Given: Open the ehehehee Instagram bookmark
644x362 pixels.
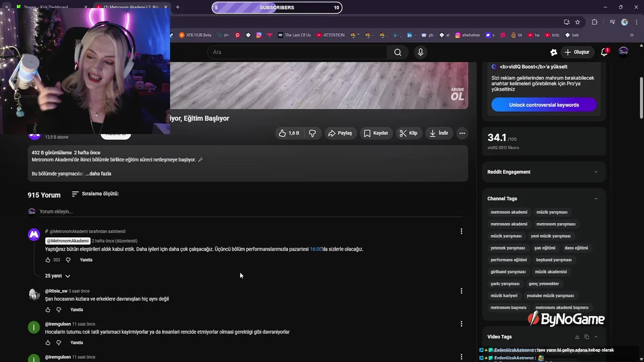Looking at the screenshot, I should (x=467, y=35).
